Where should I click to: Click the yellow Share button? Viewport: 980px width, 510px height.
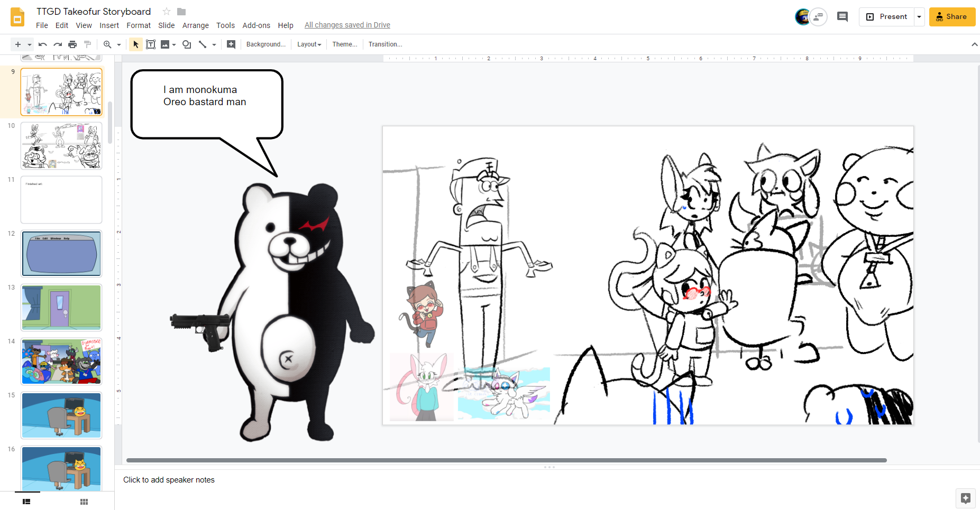pyautogui.click(x=952, y=17)
